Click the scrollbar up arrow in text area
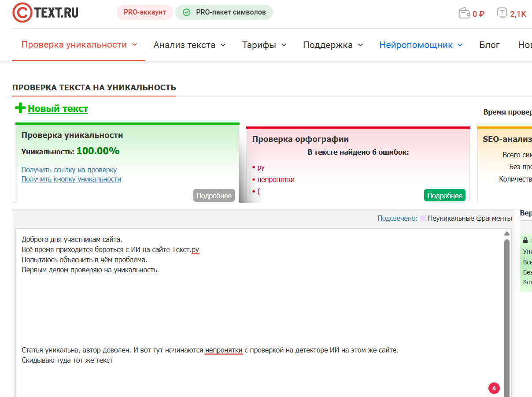This screenshot has height=397, width=532. coord(506,234)
